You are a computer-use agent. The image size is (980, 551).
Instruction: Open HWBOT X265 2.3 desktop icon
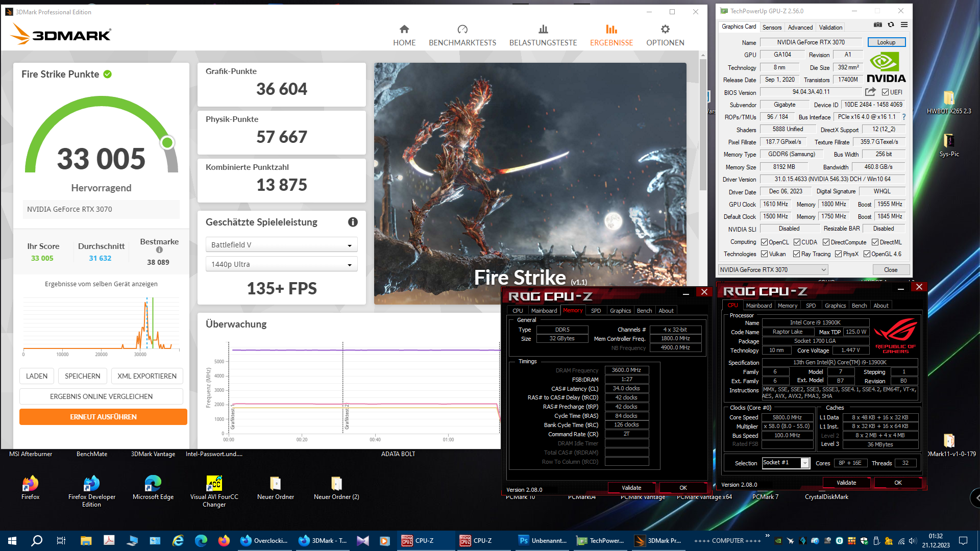949,102
